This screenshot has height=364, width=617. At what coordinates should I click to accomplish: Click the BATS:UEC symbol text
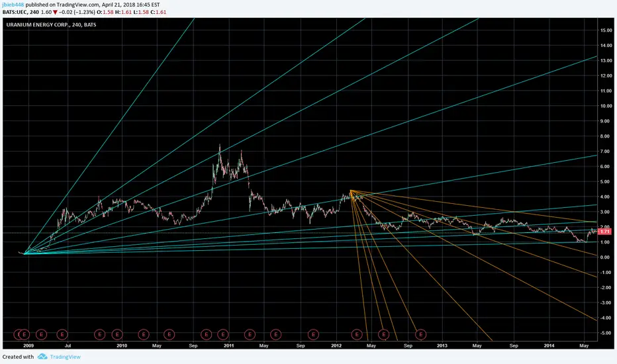(15, 12)
